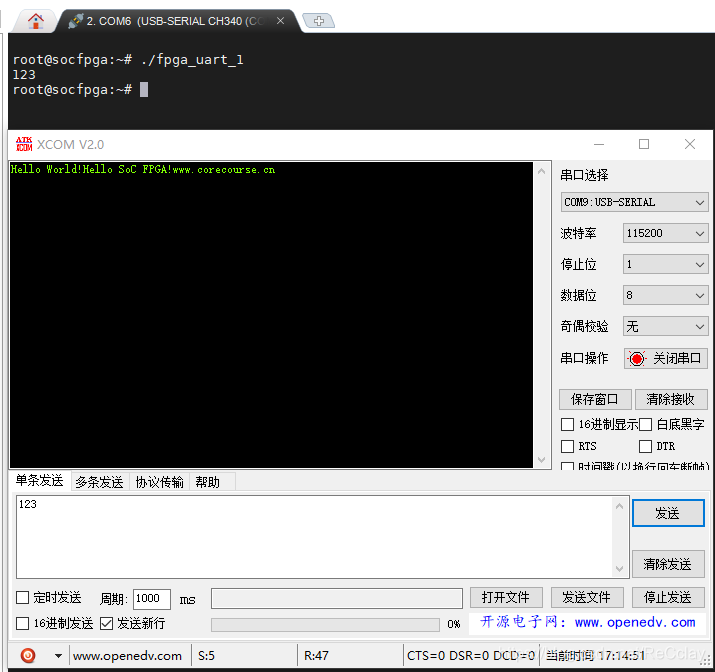Enable the 定时发送 timed send checkbox
The image size is (715, 672).
click(22, 598)
